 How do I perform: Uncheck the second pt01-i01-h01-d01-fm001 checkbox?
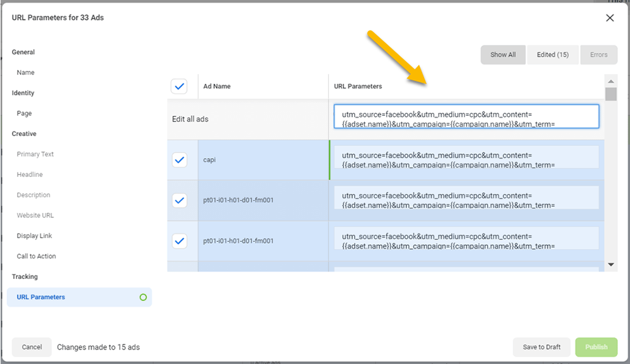point(180,241)
